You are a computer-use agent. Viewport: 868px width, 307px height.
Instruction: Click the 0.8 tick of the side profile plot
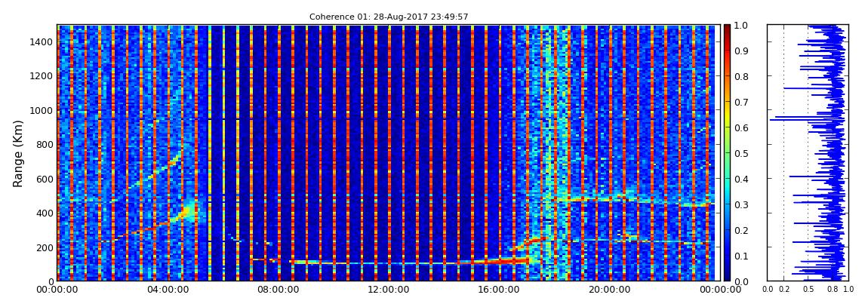(x=833, y=290)
